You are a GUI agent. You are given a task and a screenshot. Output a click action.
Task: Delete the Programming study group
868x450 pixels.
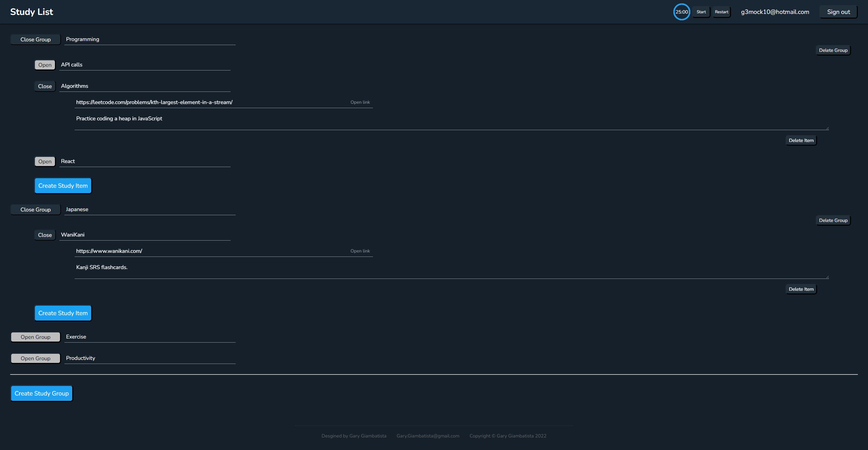[x=833, y=50]
